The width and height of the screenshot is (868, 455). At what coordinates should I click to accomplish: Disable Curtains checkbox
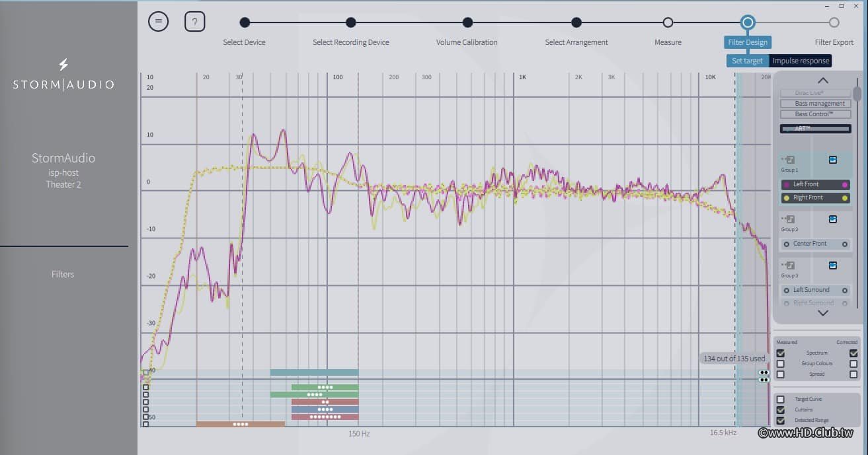click(781, 410)
